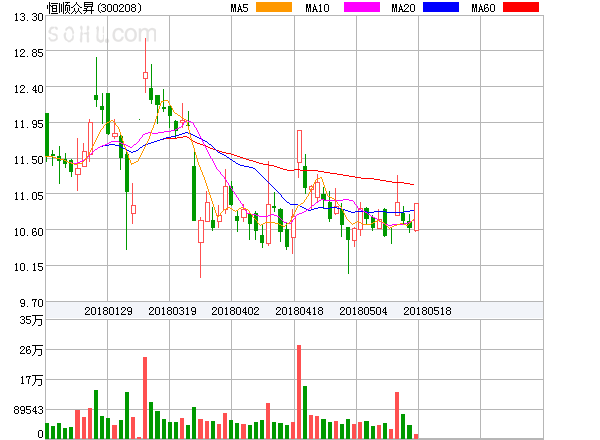The width and height of the screenshot is (600, 440).
Task: Click the 13.30 price axis label
Action: click(x=28, y=17)
